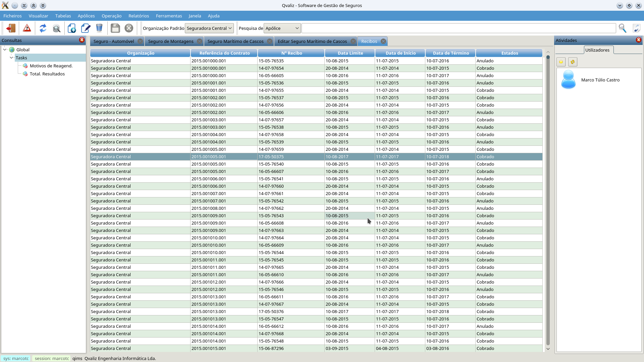Open the Organização Padrão dropdown
Image resolution: width=644 pixels, height=362 pixels.
209,28
